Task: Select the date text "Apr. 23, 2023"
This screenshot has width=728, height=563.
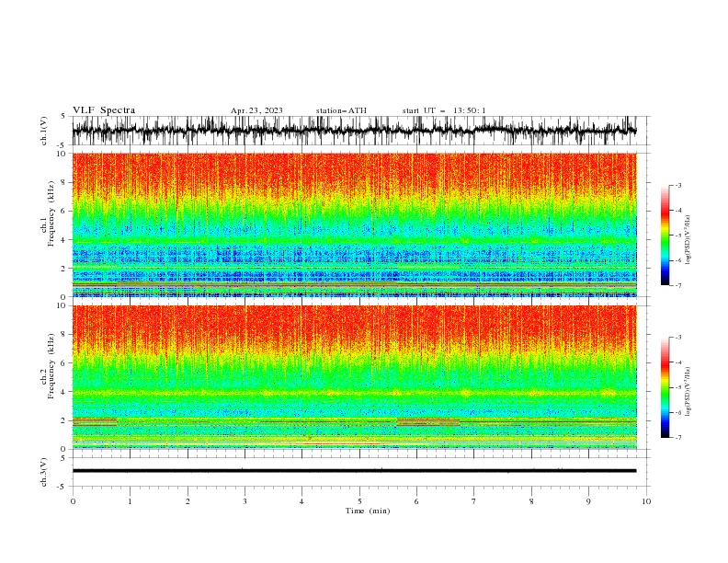Action: [256, 110]
